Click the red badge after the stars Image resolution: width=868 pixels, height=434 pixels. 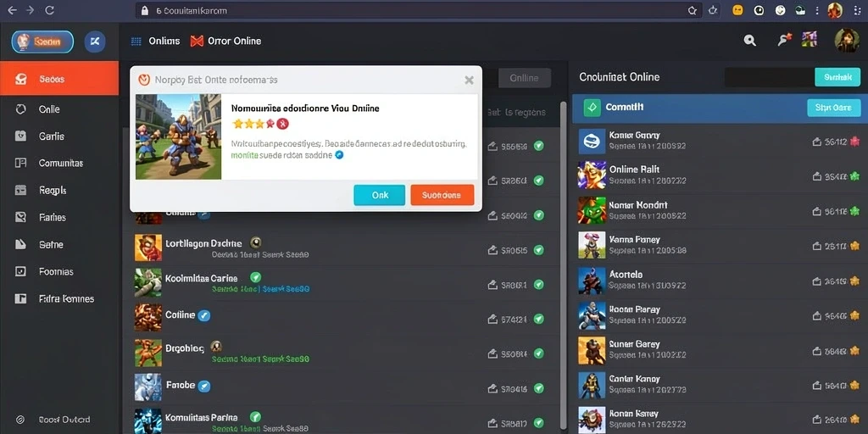[282, 124]
